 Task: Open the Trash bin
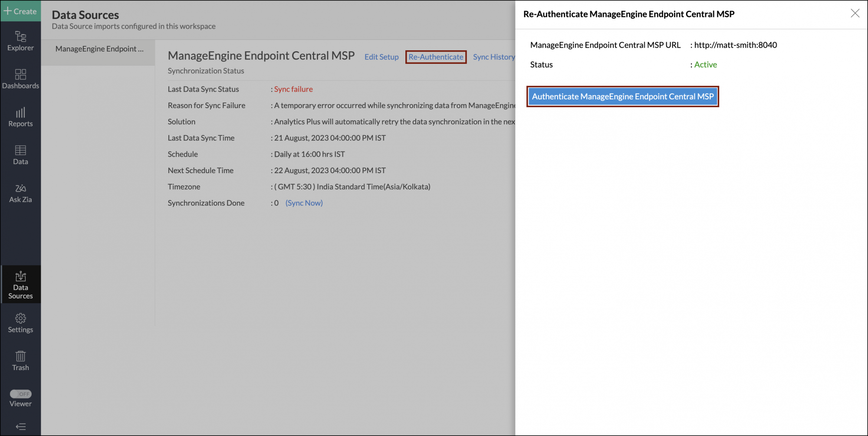[20, 361]
